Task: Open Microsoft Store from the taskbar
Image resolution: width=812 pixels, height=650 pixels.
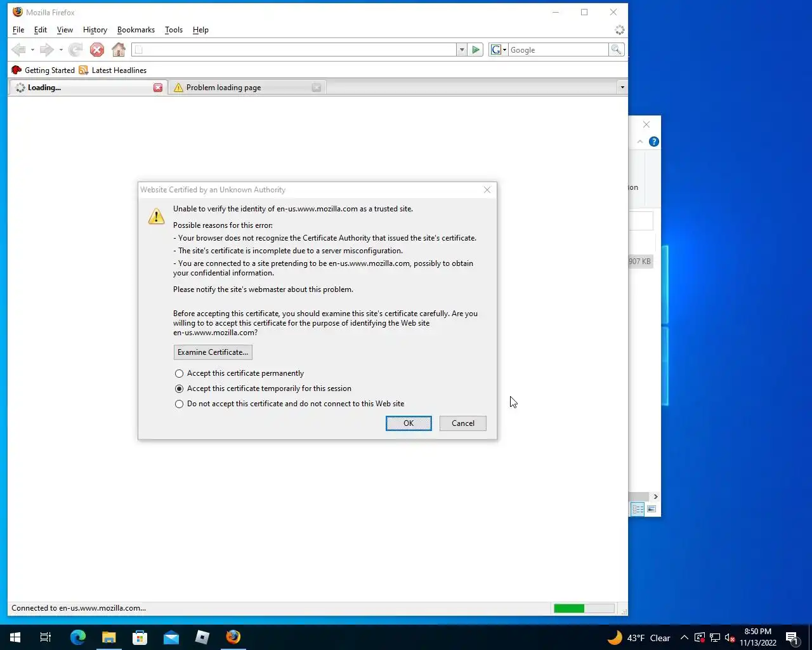Action: point(140,637)
